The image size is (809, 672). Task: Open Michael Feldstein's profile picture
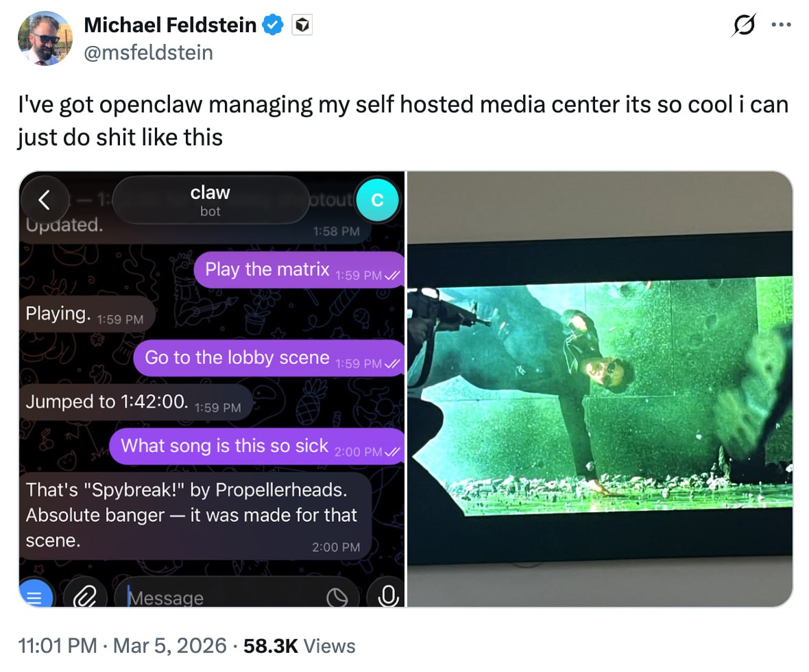(45, 39)
